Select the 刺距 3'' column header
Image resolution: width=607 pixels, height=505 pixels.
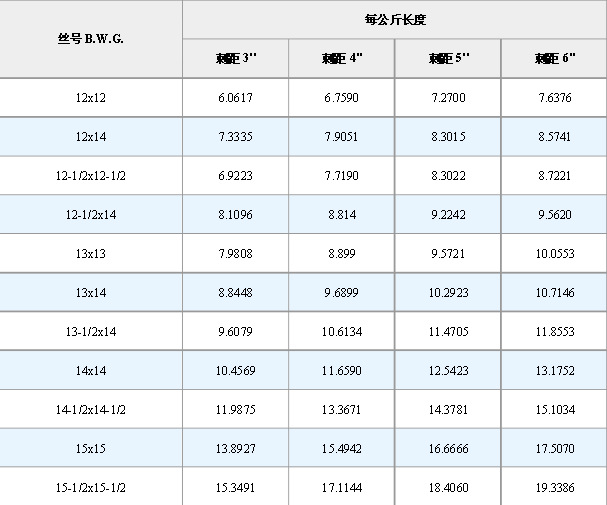point(235,58)
